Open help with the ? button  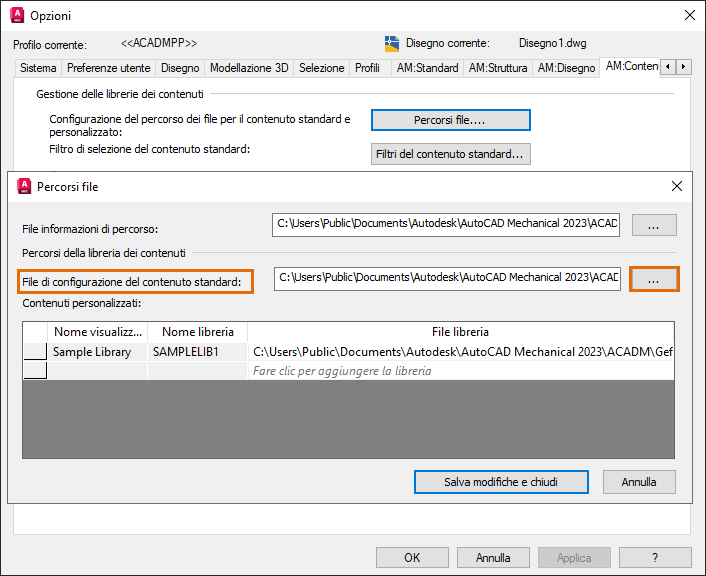(655, 558)
